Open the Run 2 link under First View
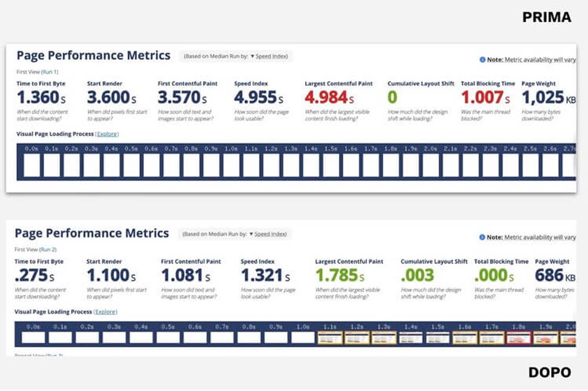The height and width of the screenshot is (391, 588). pyautogui.click(x=49, y=249)
